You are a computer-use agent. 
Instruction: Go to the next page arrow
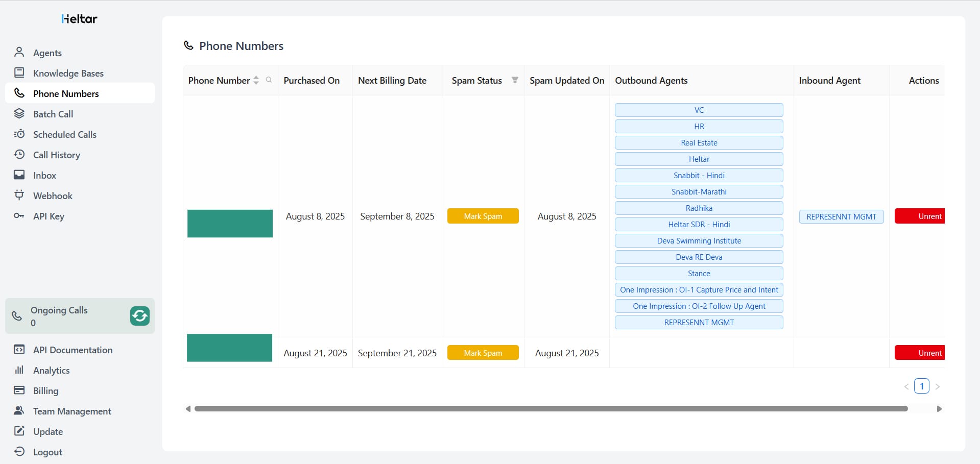(x=937, y=386)
